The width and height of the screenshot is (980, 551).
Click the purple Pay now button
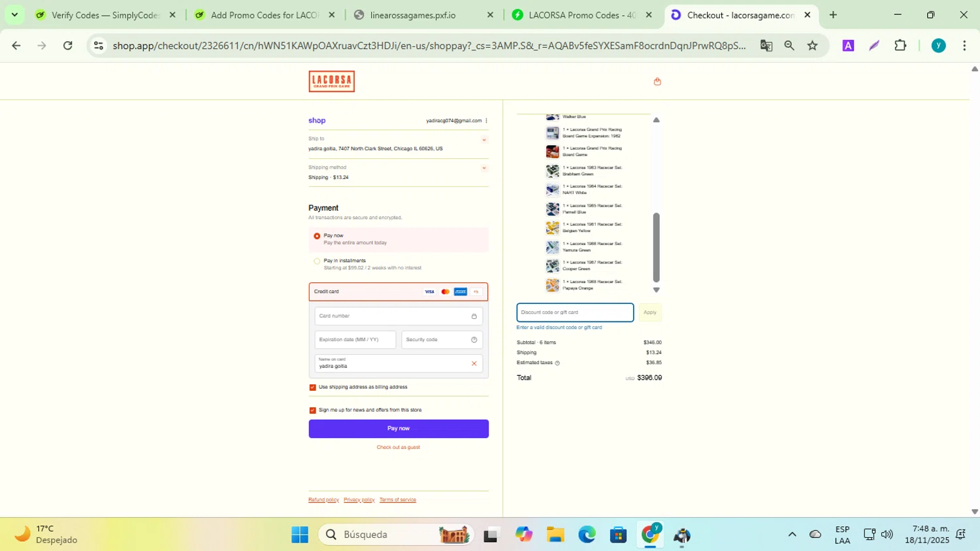point(399,429)
